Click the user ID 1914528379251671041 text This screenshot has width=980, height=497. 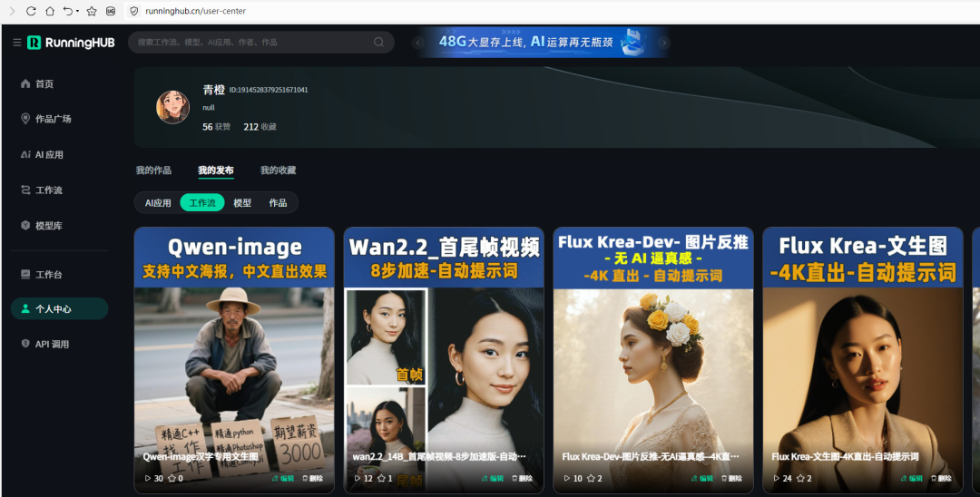[269, 90]
